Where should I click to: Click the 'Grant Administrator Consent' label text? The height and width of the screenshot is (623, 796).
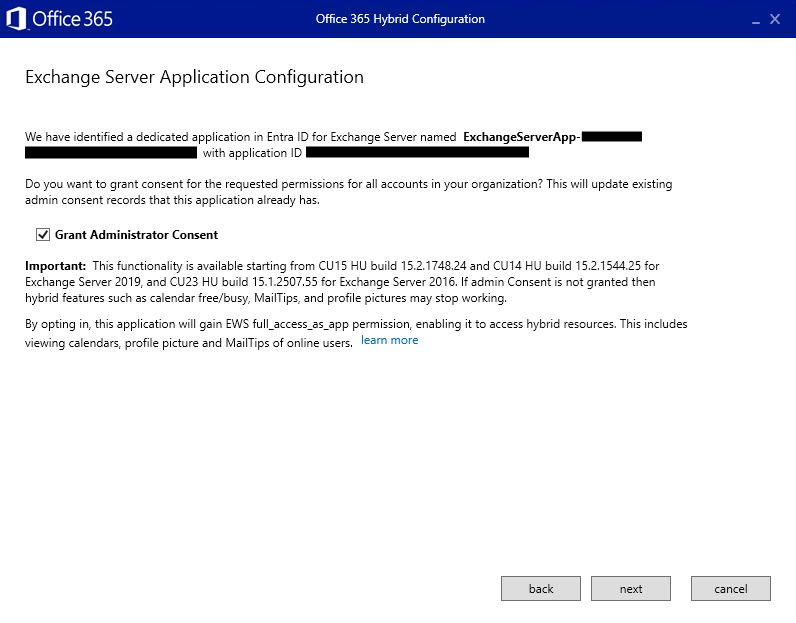click(136, 235)
